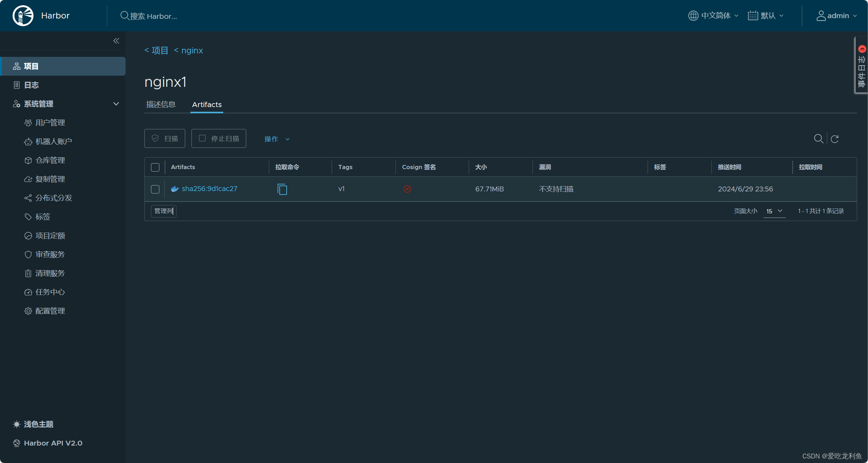Click the 管理列 manage columns button
Image resolution: width=868 pixels, height=463 pixels.
pos(164,211)
